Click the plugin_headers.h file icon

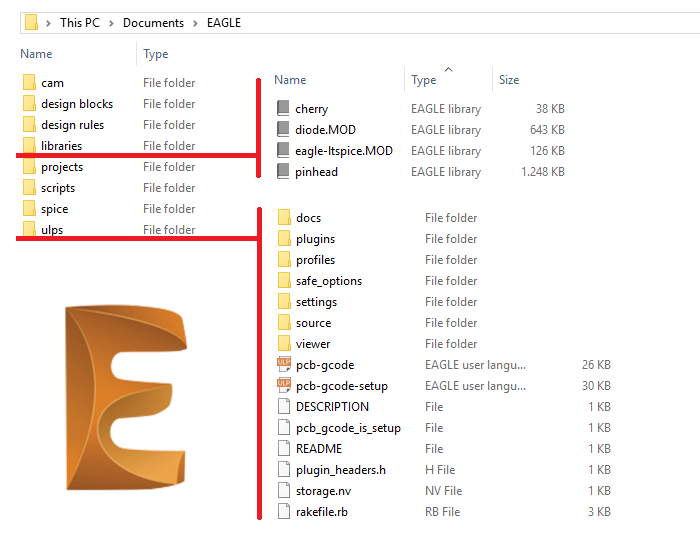click(284, 469)
